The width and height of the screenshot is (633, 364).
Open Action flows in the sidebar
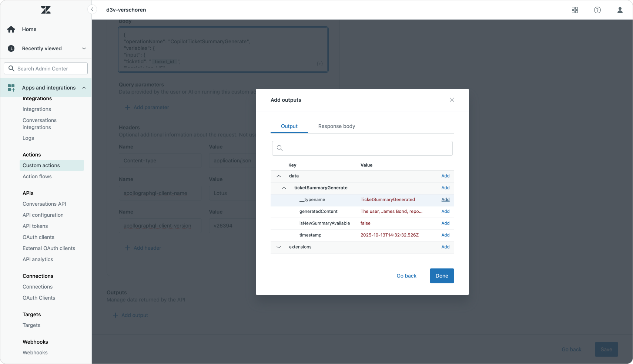pyautogui.click(x=37, y=176)
